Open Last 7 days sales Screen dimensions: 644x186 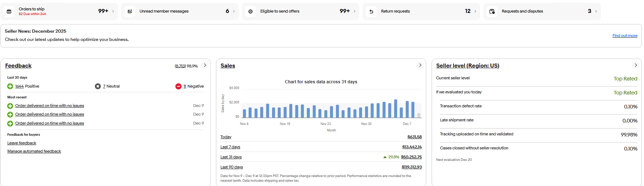coord(230,147)
